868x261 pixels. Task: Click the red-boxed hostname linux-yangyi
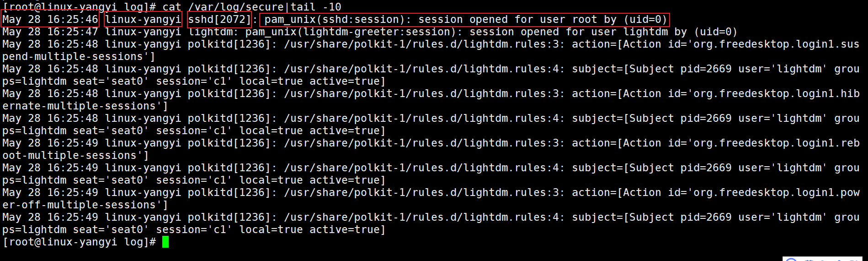tap(143, 20)
